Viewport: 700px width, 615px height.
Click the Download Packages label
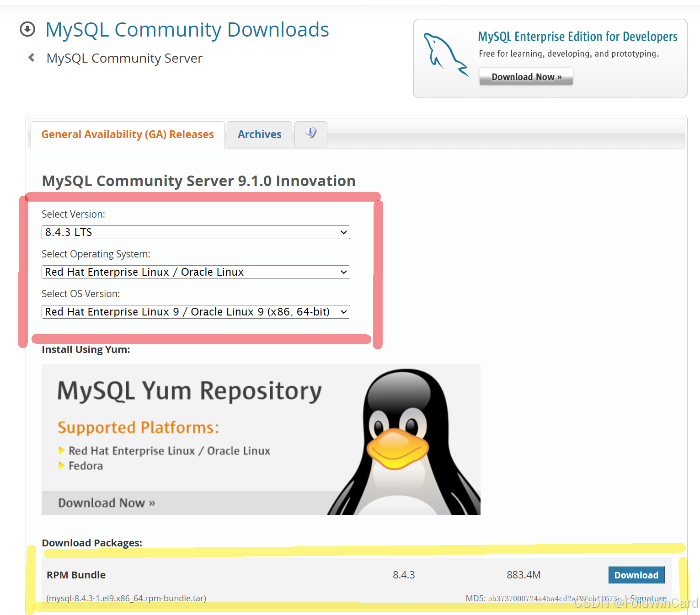click(92, 543)
